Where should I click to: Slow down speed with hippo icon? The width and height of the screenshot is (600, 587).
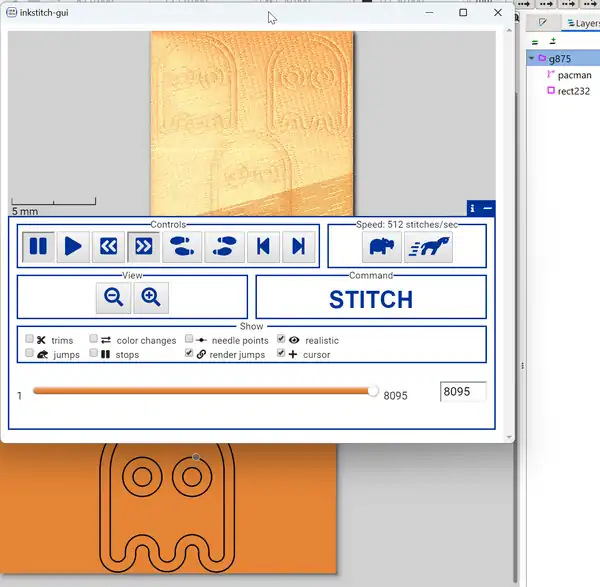[382, 247]
